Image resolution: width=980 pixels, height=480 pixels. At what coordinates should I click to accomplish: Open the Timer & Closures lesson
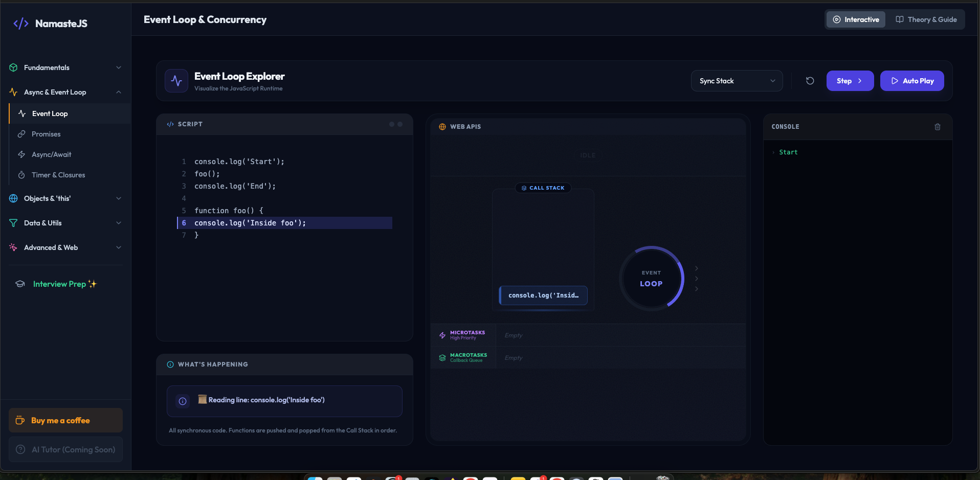pyautogui.click(x=70, y=175)
